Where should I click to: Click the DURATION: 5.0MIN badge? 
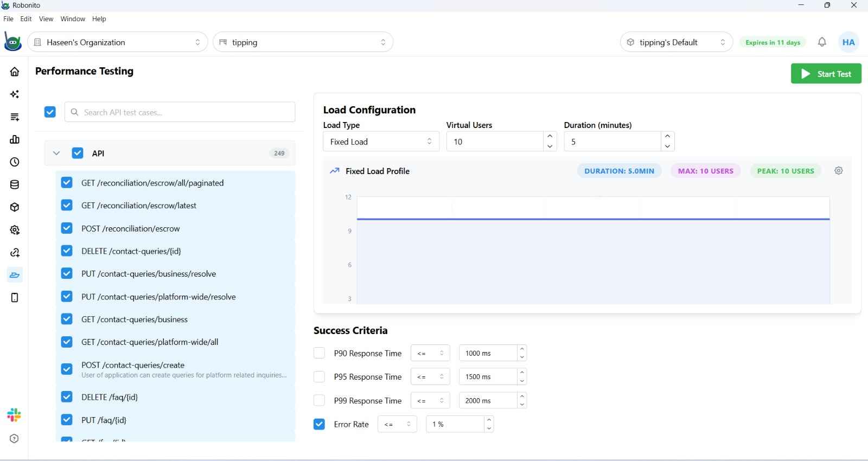[x=619, y=171]
